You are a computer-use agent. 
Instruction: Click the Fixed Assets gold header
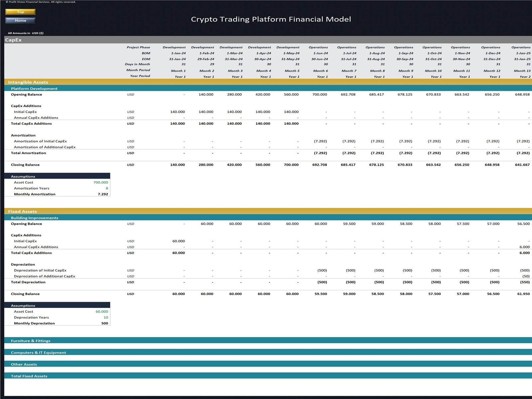tap(22, 211)
